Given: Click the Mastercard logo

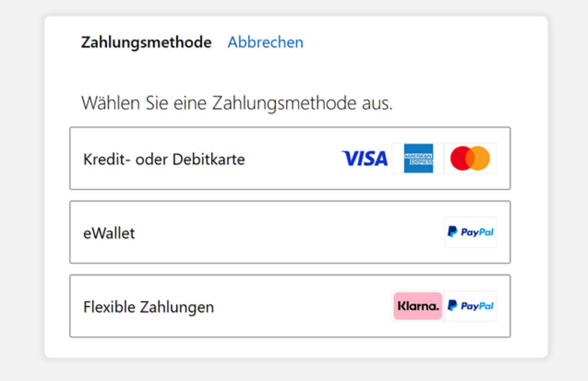Looking at the screenshot, I should (x=470, y=159).
